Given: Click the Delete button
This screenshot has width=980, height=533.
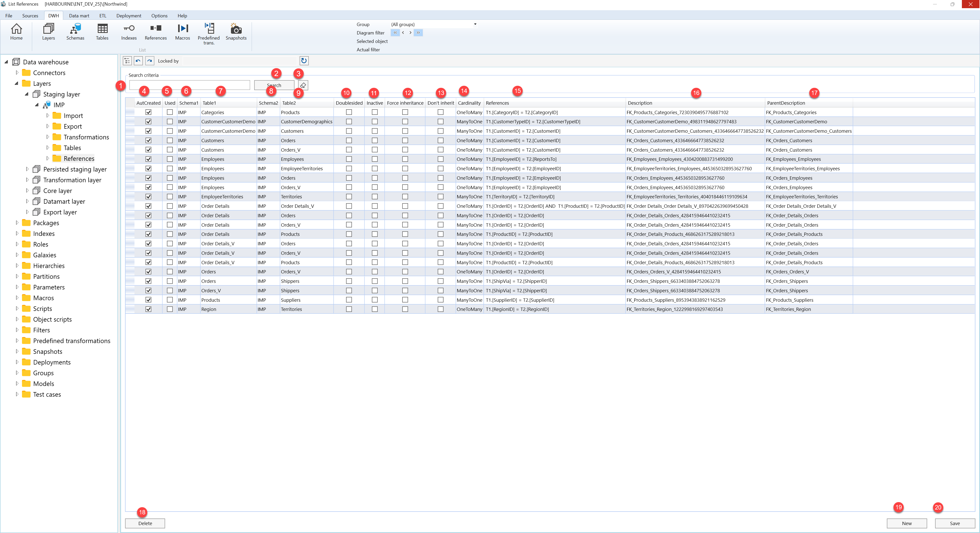Looking at the screenshot, I should tap(145, 524).
